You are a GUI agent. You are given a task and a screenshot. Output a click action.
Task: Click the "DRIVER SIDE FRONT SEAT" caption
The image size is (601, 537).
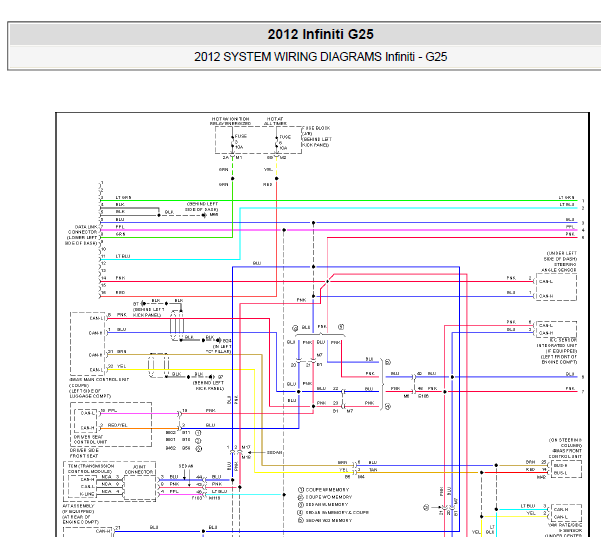[x=84, y=453]
